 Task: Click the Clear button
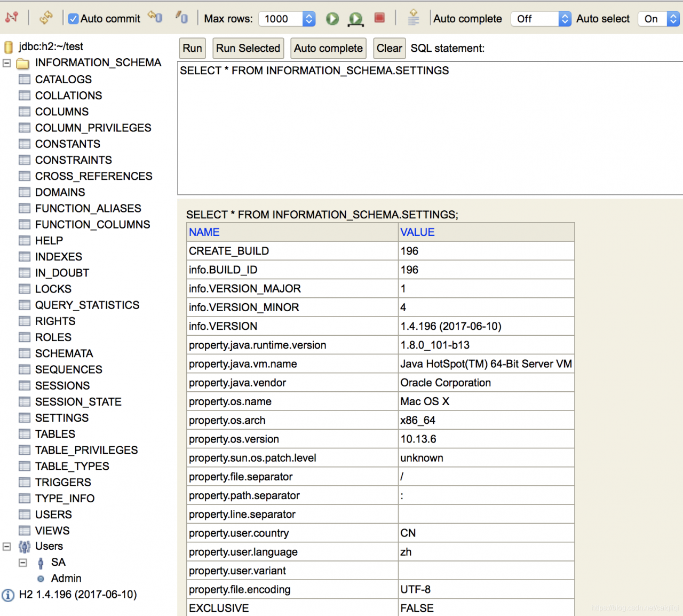390,49
